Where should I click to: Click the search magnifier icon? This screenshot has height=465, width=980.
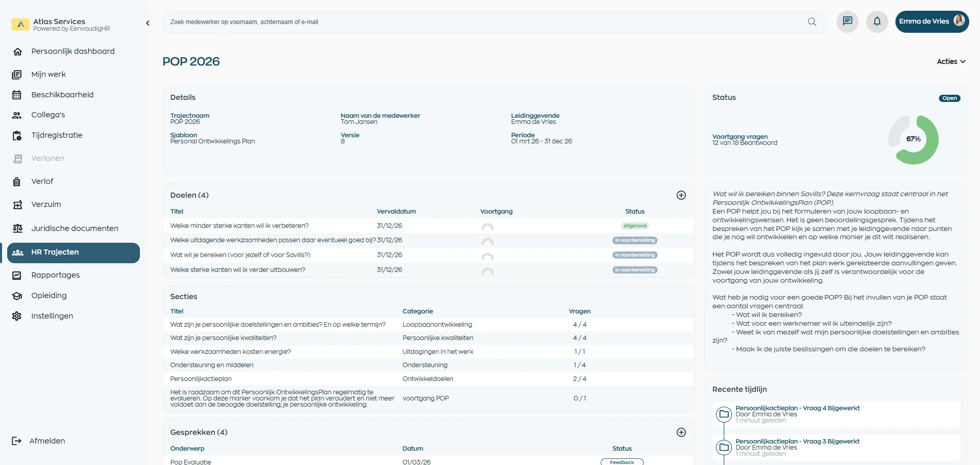pos(812,22)
